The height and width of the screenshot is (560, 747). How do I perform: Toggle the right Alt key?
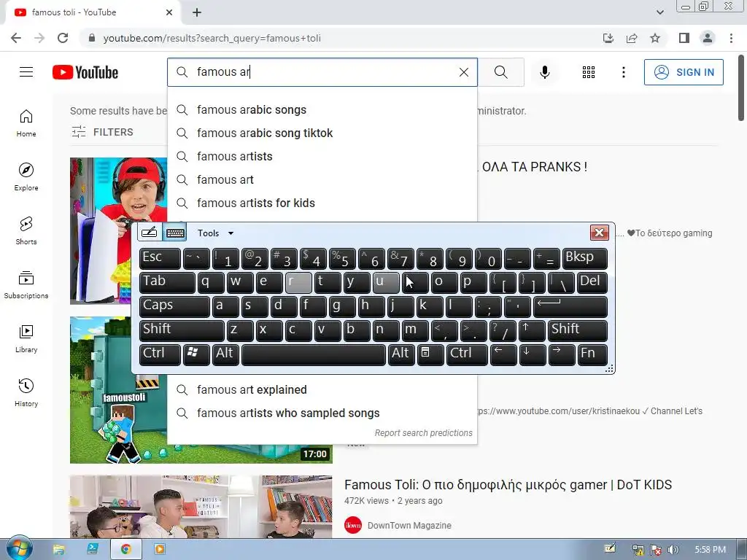click(x=401, y=355)
